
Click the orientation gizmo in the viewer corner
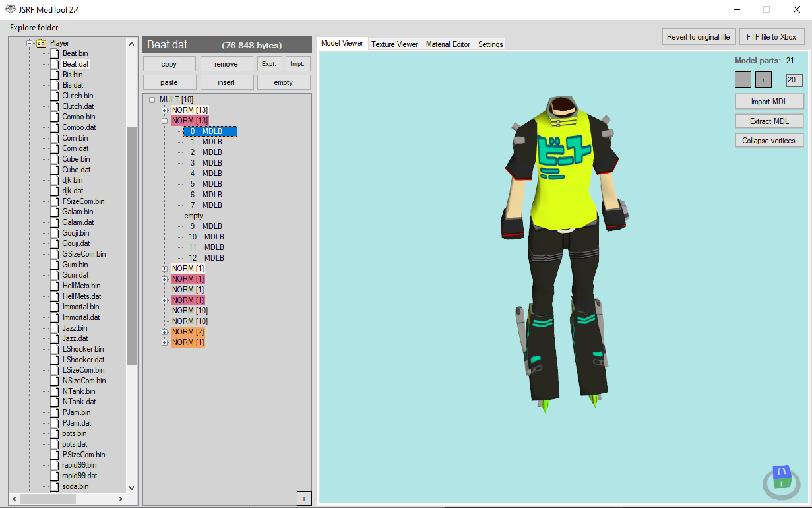point(782,482)
